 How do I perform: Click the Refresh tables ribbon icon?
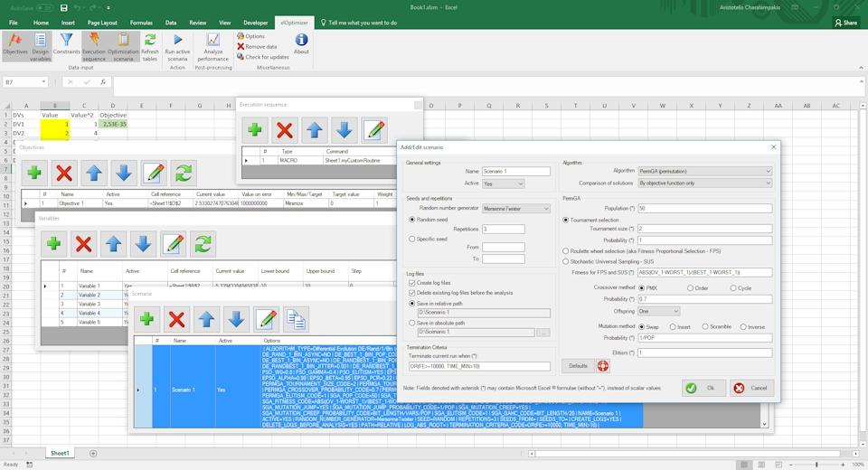tap(150, 45)
